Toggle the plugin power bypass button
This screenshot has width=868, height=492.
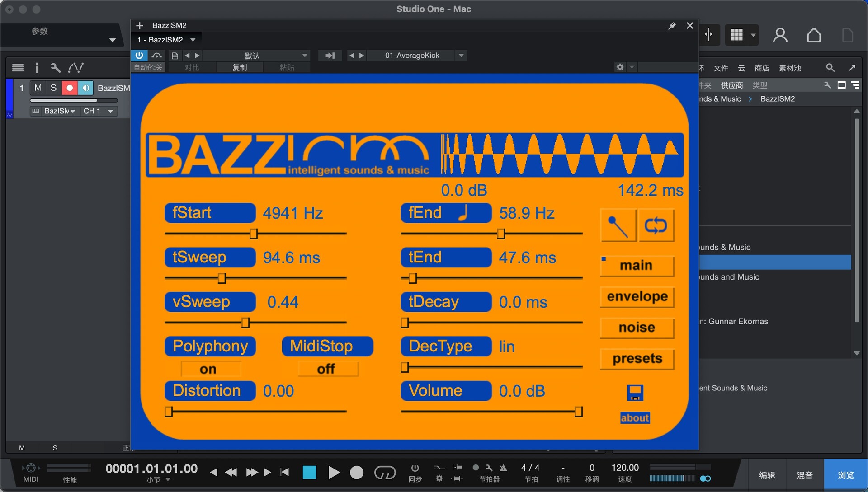(139, 55)
